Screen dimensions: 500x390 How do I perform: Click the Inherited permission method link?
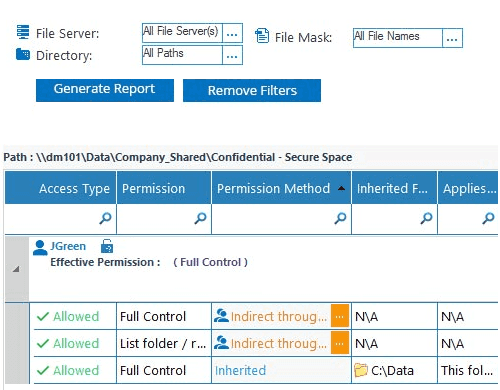point(240,370)
